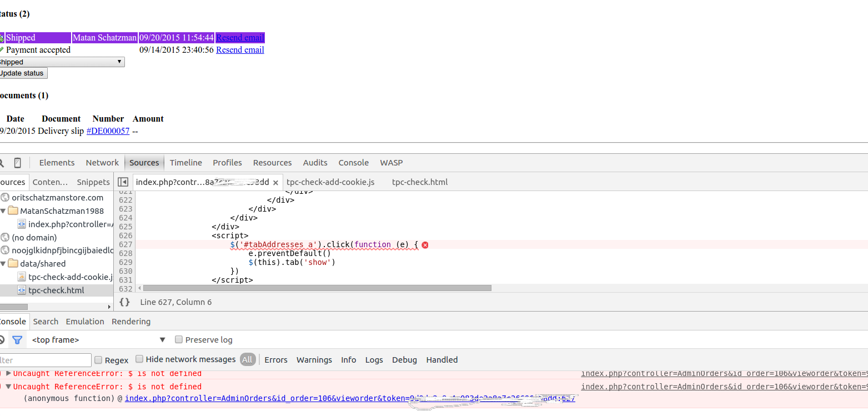Click source link of first ReferenceError message
The image size is (868, 416).
724,373
